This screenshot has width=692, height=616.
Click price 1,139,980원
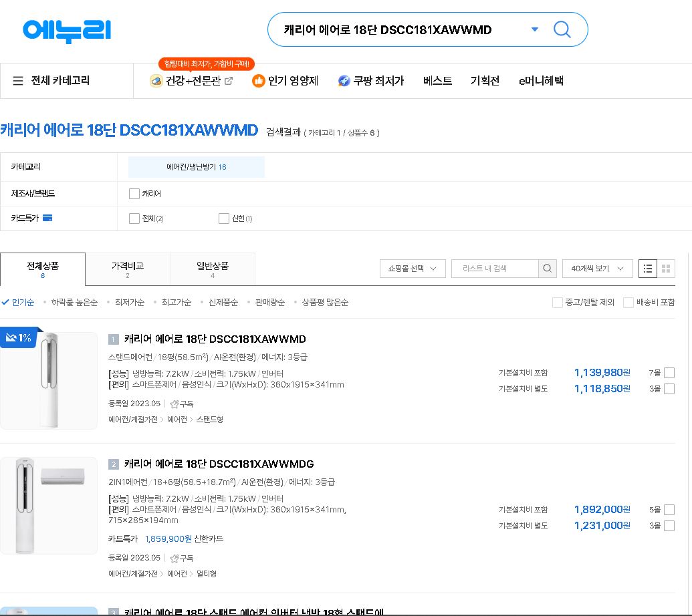[x=602, y=373]
